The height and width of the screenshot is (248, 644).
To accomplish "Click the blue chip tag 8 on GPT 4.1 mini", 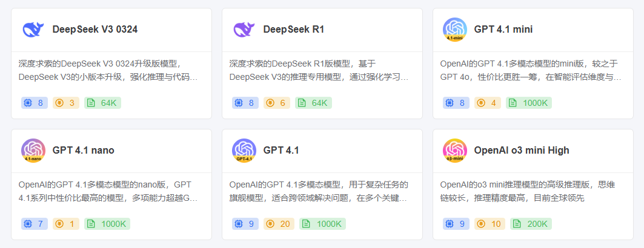I will pyautogui.click(x=456, y=103).
